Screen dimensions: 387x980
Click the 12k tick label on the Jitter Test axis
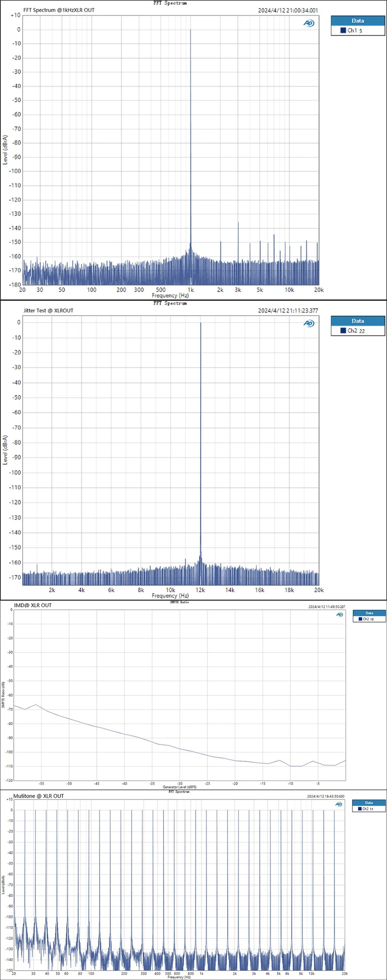tap(200, 590)
